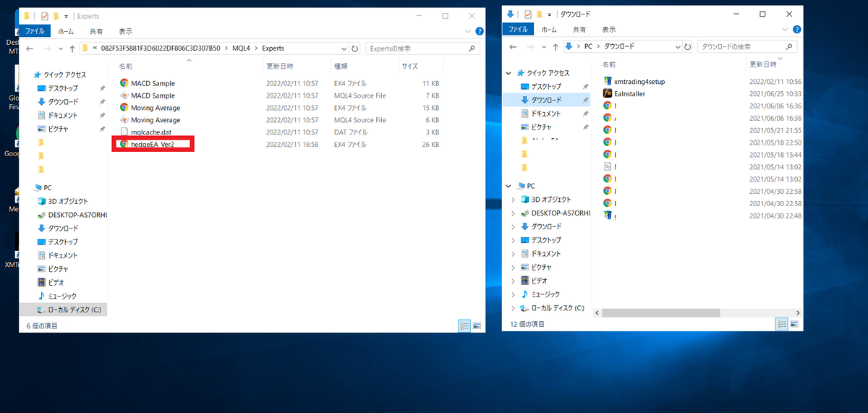Image resolution: width=868 pixels, height=413 pixels.
Task: Switch Experts window to details view
Action: tap(465, 325)
